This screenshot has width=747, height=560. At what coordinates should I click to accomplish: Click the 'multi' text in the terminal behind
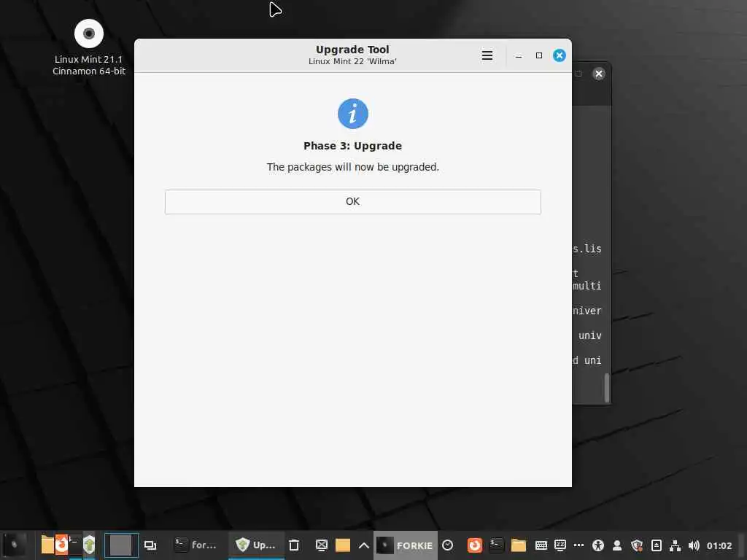587,286
